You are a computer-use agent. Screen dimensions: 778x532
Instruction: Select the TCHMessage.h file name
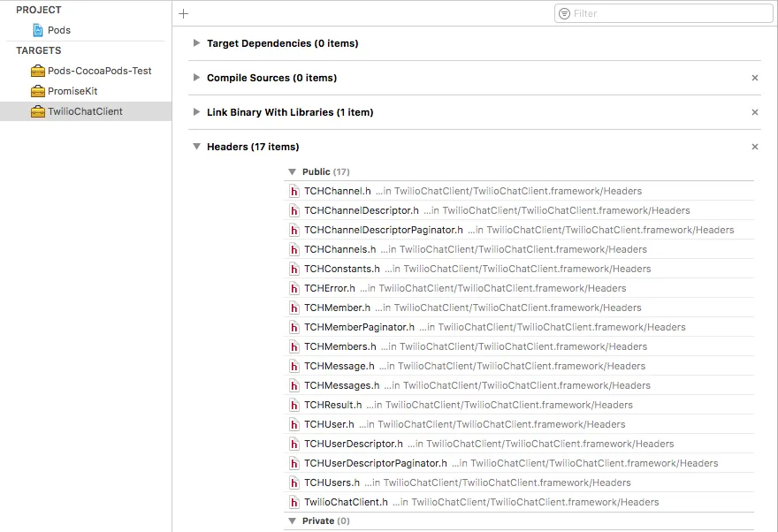click(x=339, y=366)
